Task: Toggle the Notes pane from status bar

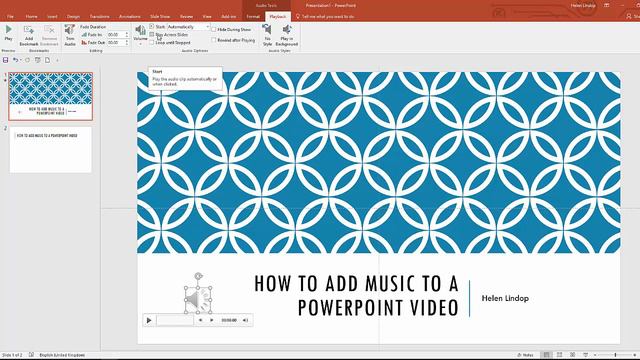Action: [525, 355]
